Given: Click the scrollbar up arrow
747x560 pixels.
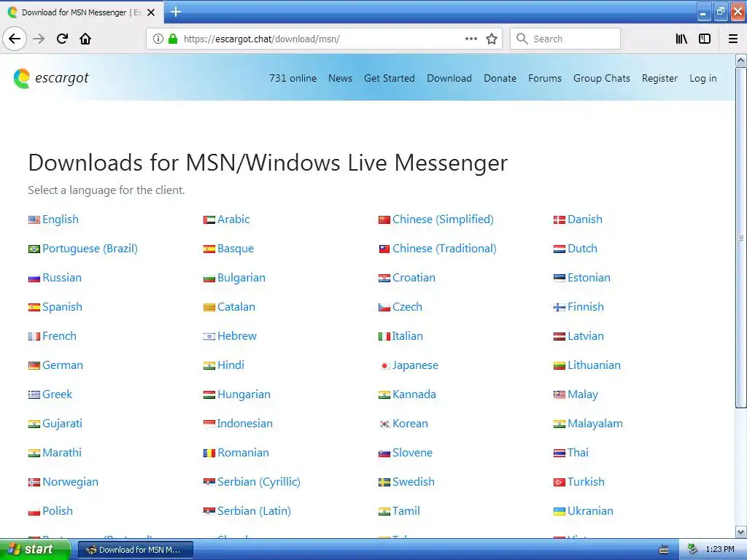Looking at the screenshot, I should [740, 60].
